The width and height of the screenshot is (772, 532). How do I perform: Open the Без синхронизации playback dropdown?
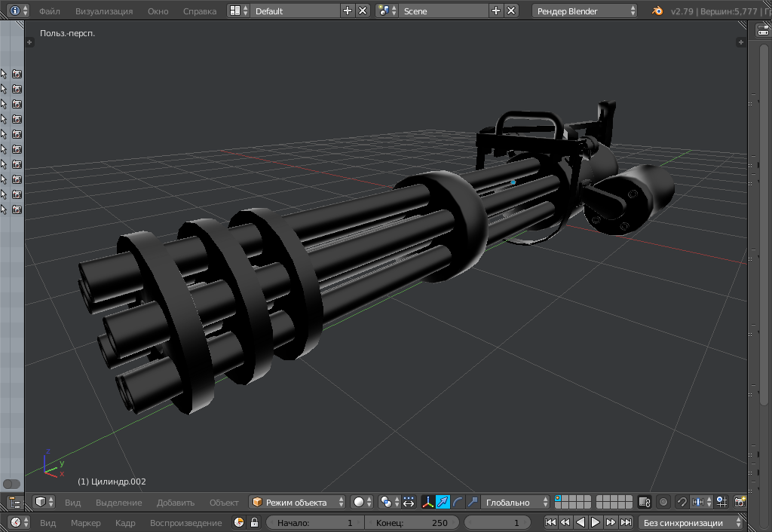pyautogui.click(x=691, y=521)
